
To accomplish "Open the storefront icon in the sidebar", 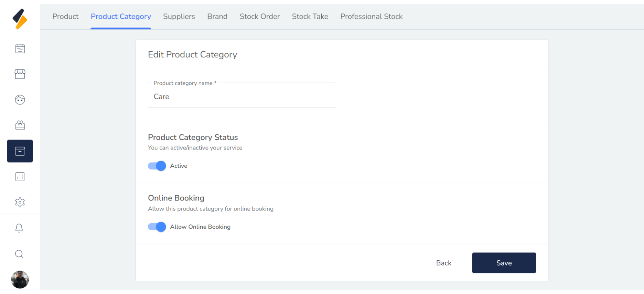I will 20,74.
